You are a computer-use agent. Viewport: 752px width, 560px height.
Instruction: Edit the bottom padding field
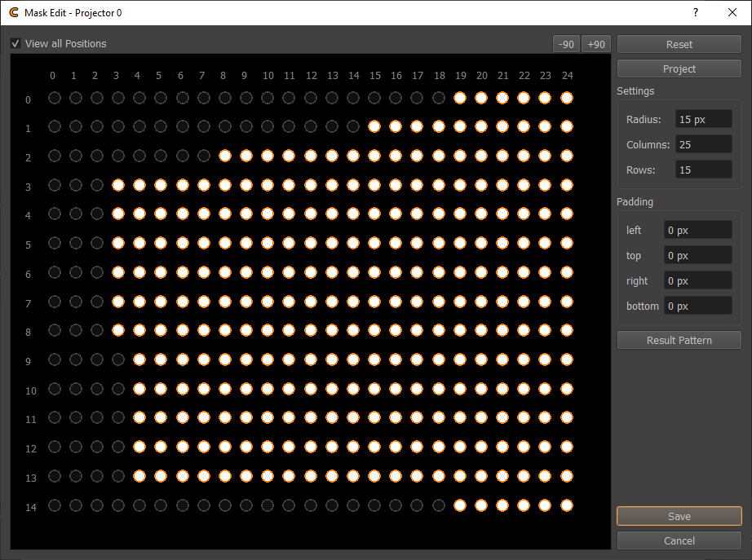coord(697,306)
